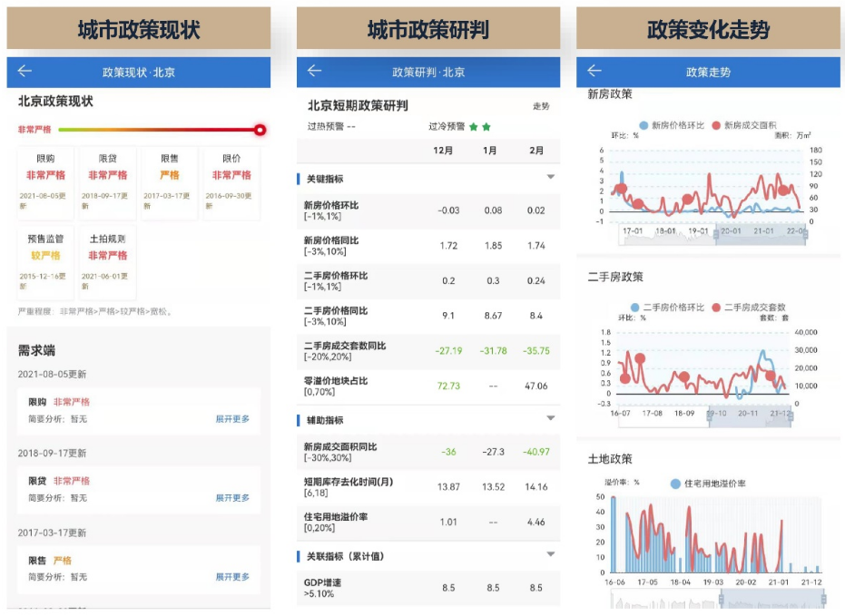Image resolution: width=845 pixels, height=616 pixels.
Task: Click the 二手房政策 chart title
Action: tap(614, 277)
